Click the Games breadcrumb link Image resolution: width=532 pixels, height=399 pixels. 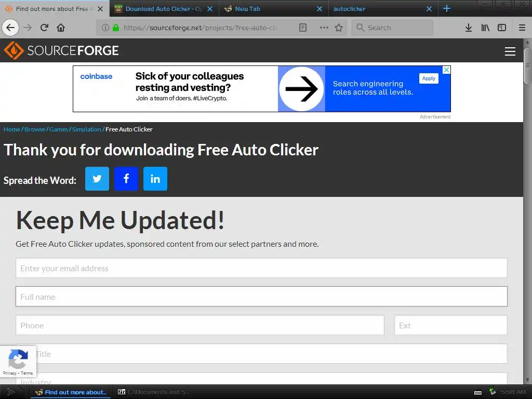(x=59, y=129)
